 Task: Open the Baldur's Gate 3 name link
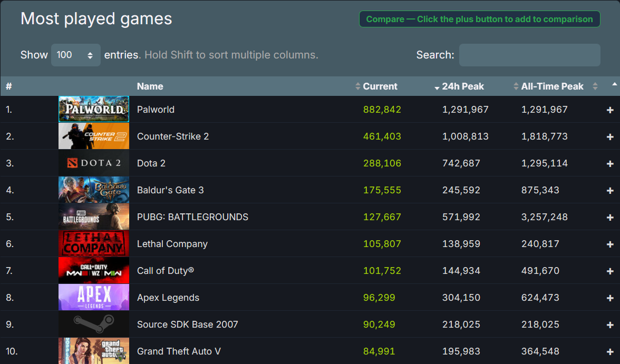[170, 190]
